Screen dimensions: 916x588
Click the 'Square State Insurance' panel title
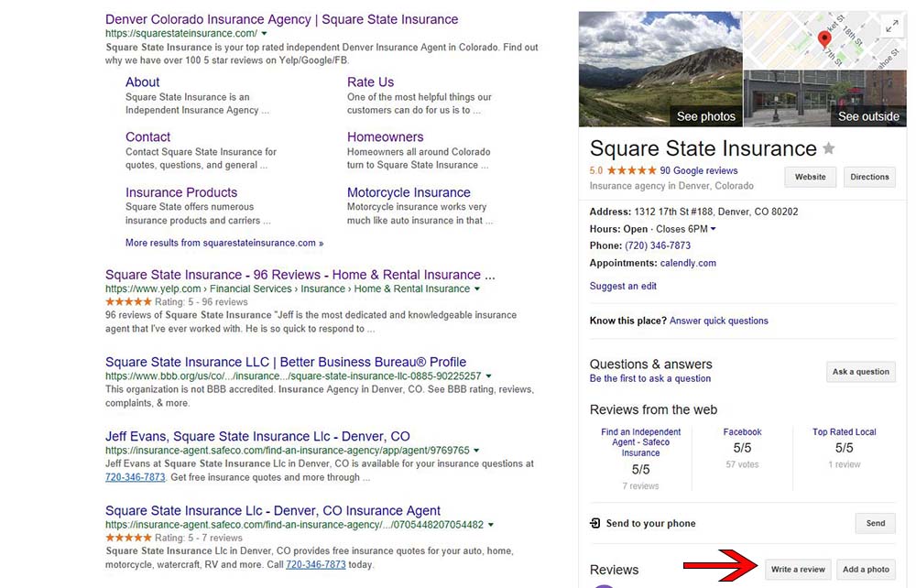(703, 148)
